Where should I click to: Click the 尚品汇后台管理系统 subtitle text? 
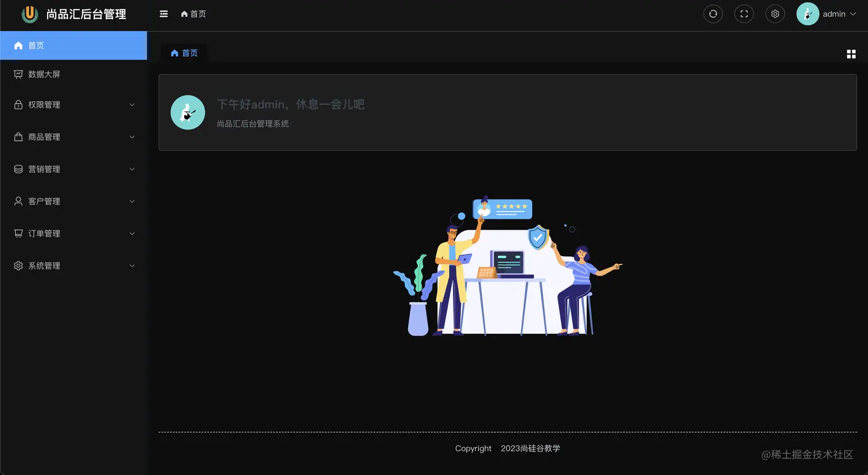click(253, 123)
